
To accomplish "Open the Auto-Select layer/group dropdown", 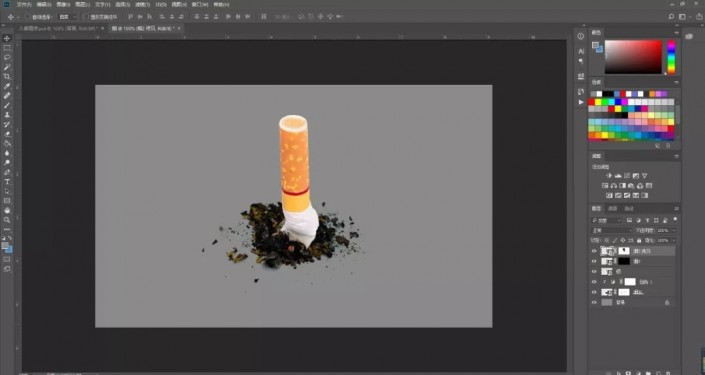I will [68, 17].
